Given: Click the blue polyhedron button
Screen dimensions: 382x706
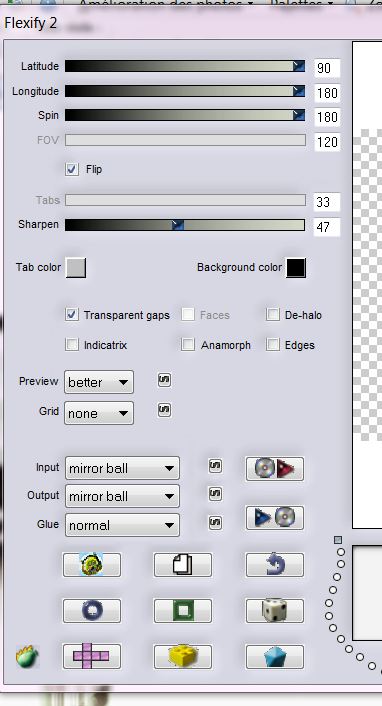Looking at the screenshot, I should 275,656.
